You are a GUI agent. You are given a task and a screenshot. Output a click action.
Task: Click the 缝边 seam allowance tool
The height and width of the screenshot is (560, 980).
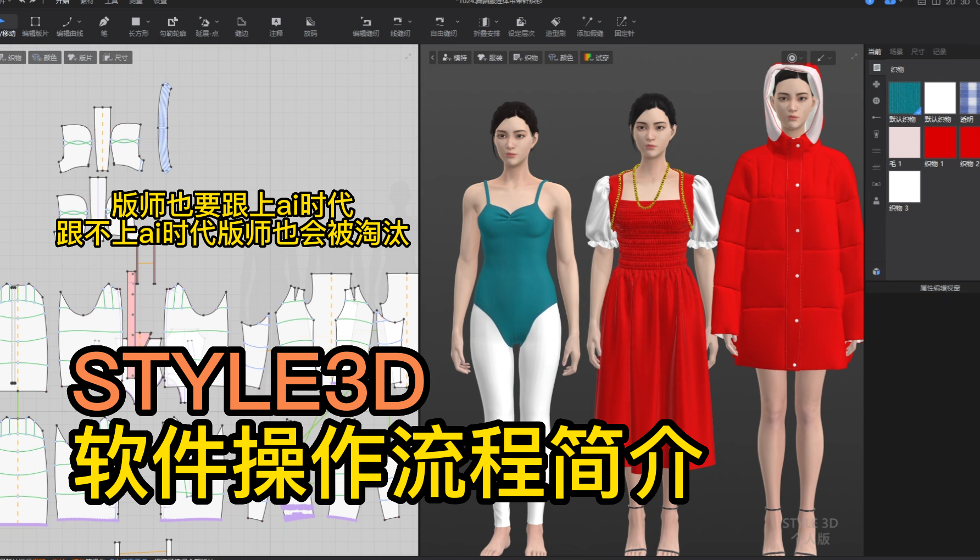pos(242,26)
